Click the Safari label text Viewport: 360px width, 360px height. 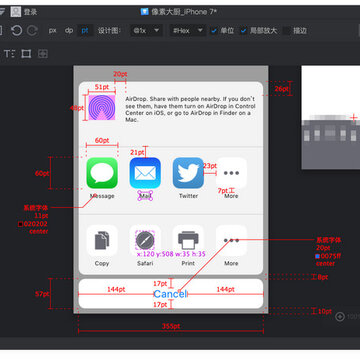click(145, 263)
